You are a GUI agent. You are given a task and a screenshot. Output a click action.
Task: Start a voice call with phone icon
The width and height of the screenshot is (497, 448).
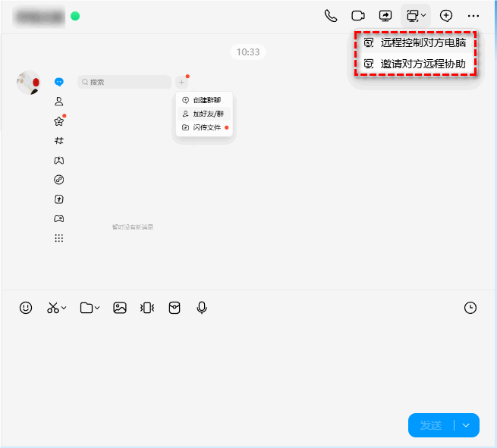tap(330, 15)
